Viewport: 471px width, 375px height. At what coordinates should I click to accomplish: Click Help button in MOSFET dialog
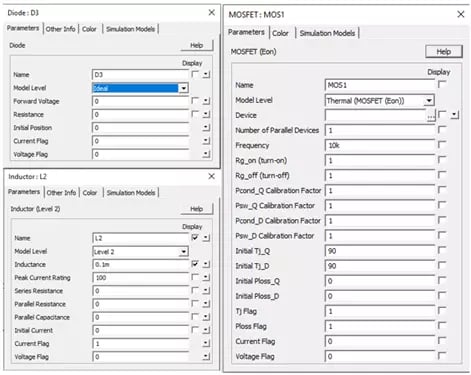point(444,52)
